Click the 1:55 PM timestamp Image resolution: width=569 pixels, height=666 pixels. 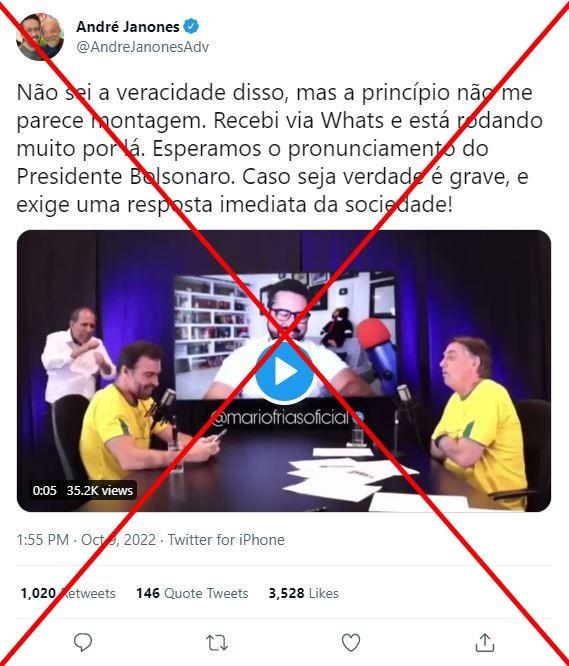click(x=42, y=540)
